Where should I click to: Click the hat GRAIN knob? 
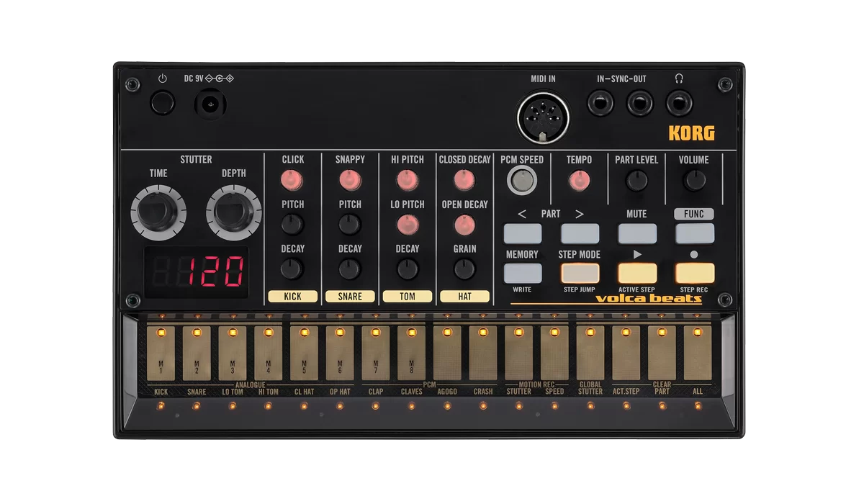click(464, 269)
